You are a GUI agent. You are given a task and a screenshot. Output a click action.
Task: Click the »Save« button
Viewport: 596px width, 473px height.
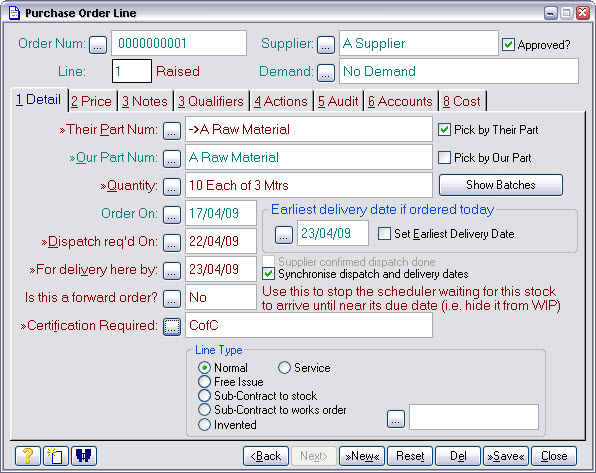[506, 456]
